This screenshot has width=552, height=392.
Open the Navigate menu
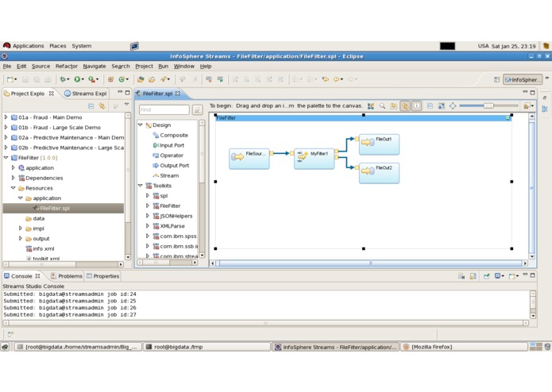click(95, 66)
